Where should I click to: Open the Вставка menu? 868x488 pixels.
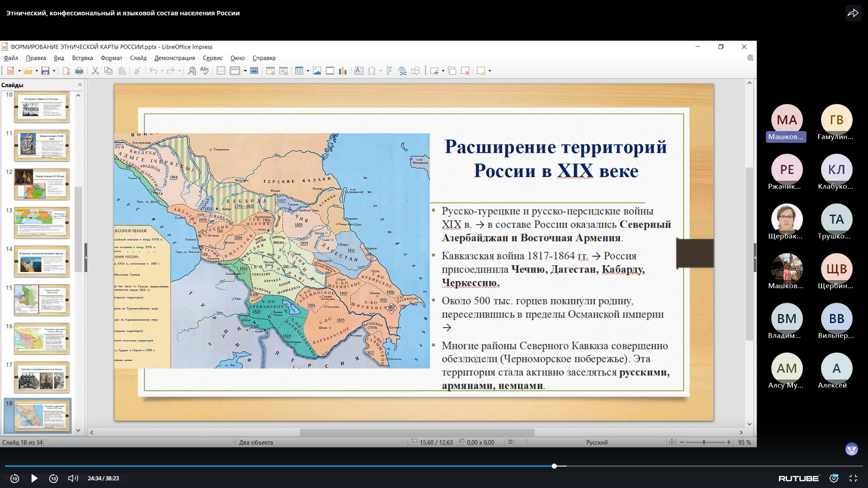click(x=82, y=58)
